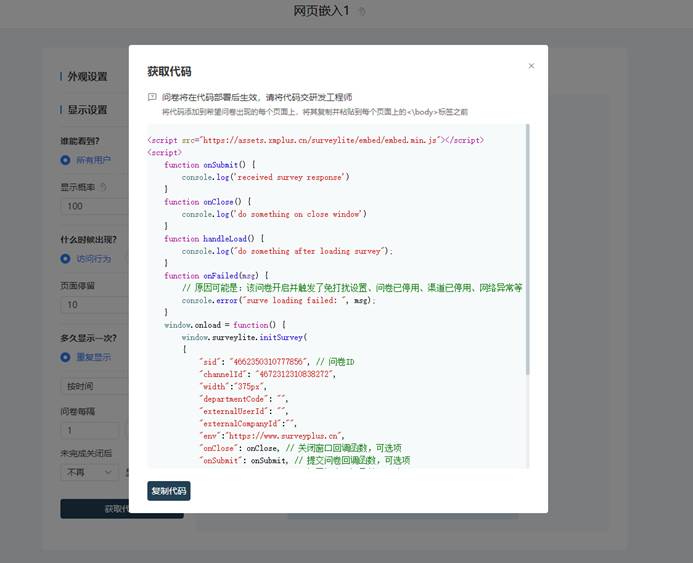Click the 'function handleLoad()' code line
The height and width of the screenshot is (563, 693).
(x=214, y=239)
